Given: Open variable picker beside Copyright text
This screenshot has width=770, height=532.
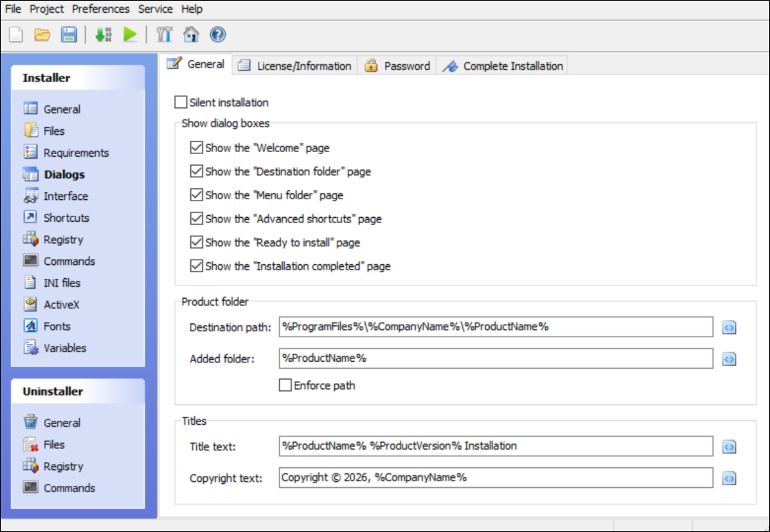Looking at the screenshot, I should pyautogui.click(x=729, y=478).
